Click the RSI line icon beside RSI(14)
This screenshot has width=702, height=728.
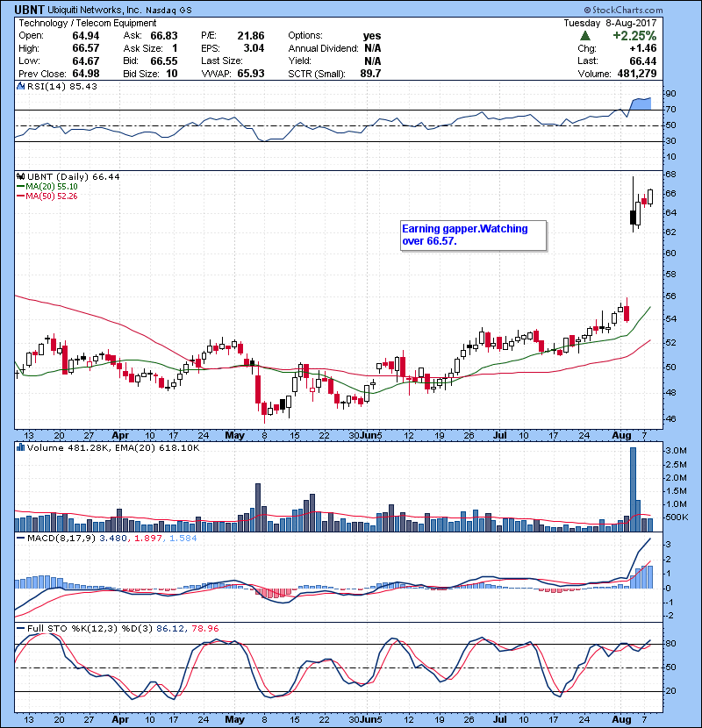(x=20, y=86)
